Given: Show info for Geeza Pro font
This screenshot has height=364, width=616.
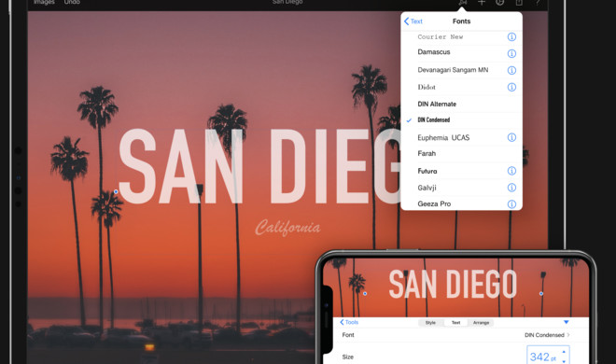Looking at the screenshot, I should (x=511, y=204).
